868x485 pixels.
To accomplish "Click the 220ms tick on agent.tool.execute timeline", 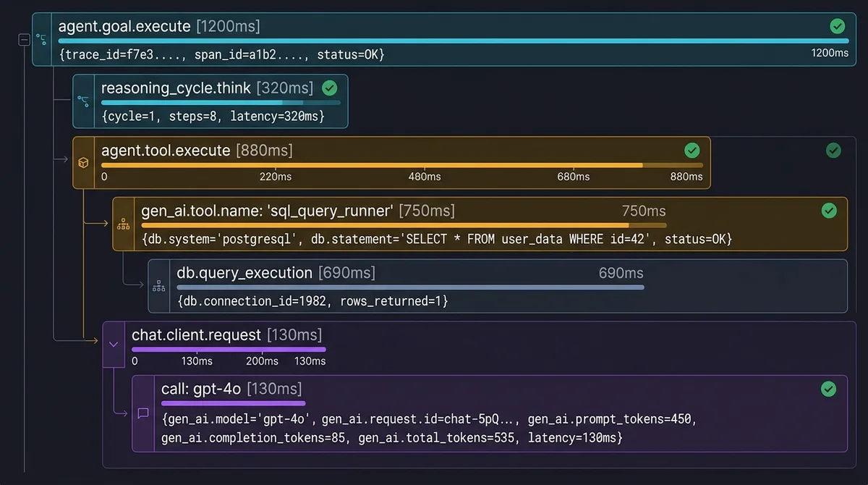I will [x=276, y=177].
